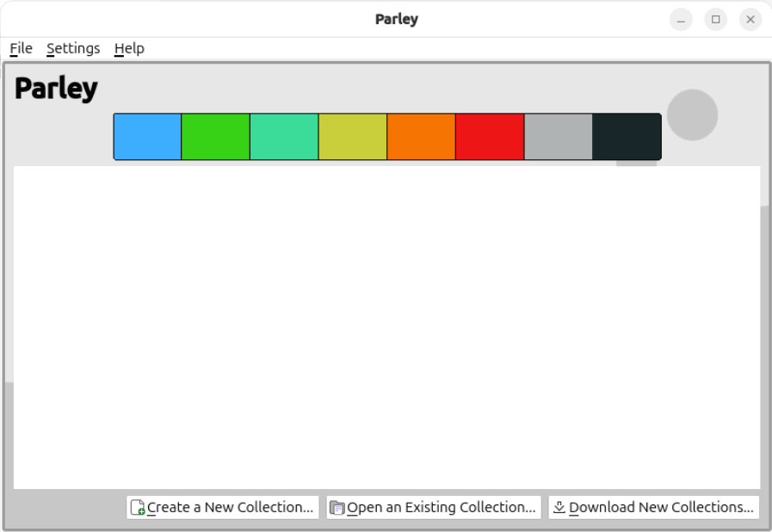This screenshot has height=532, width=772.
Task: Choose the yellow swatch
Action: pos(353,137)
